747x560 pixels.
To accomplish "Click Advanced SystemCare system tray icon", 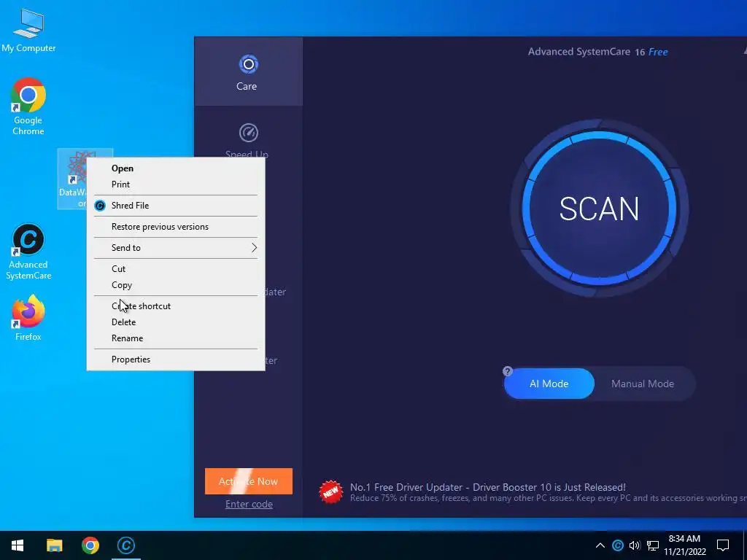I will [617, 545].
